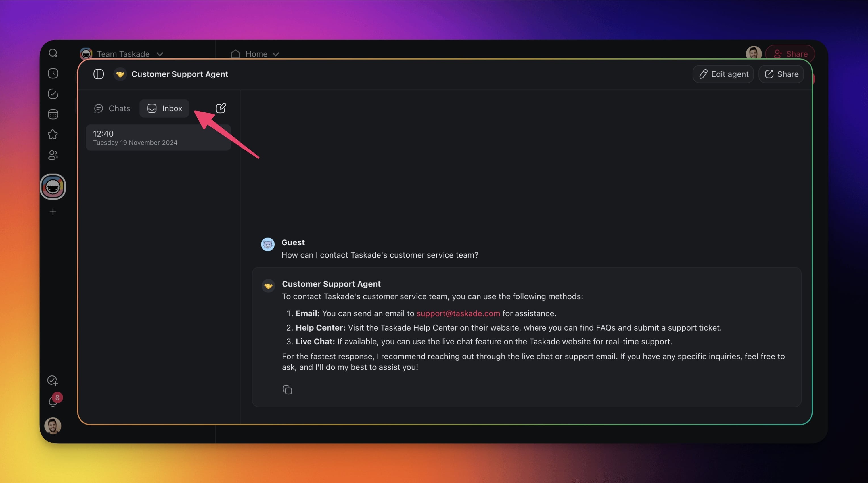Toggle the sidebar panel collapse icon
Screen dimensions: 868x483
99,74
